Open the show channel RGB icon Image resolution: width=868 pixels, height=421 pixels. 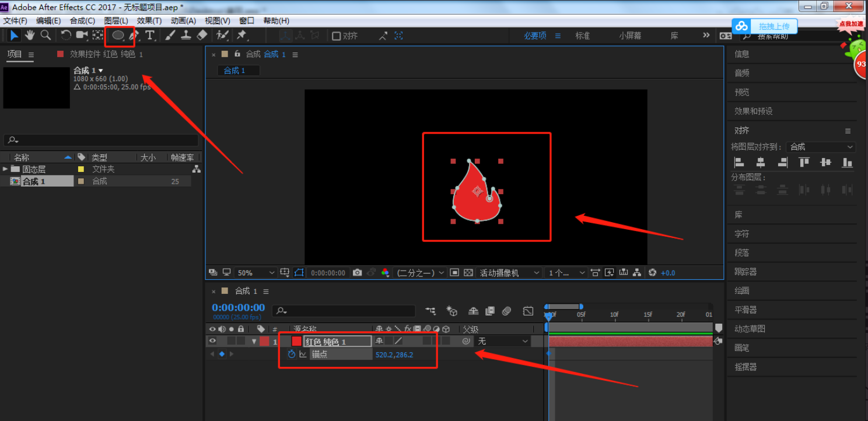385,272
